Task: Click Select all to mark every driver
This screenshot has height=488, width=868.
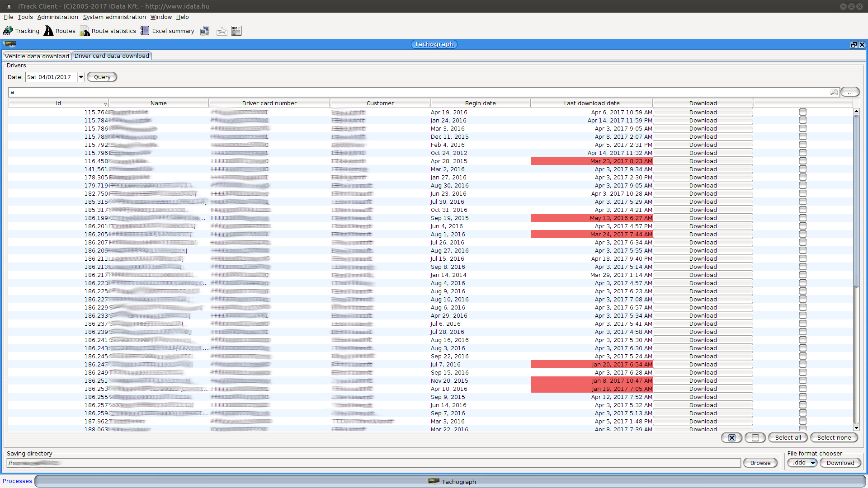Action: point(788,437)
